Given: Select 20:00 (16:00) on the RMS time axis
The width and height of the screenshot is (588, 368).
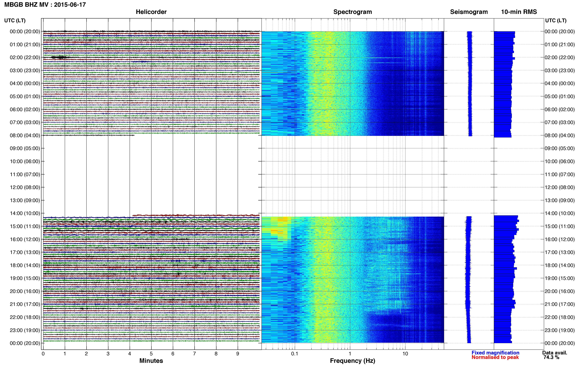Looking at the screenshot, I should click(560, 291).
